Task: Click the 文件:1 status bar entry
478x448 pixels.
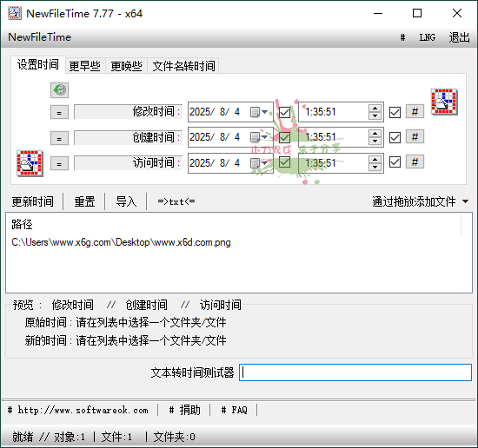Action: point(116,437)
